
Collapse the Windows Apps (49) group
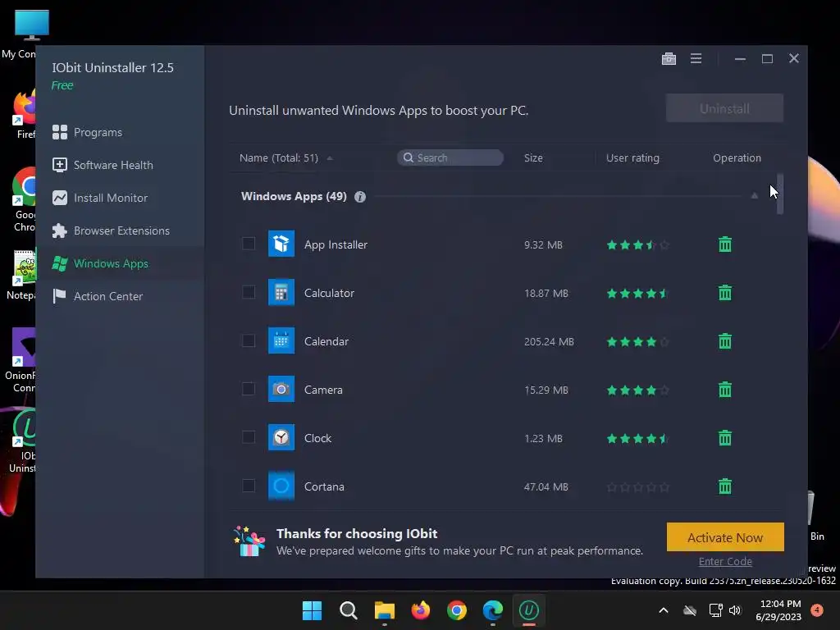[x=755, y=195]
